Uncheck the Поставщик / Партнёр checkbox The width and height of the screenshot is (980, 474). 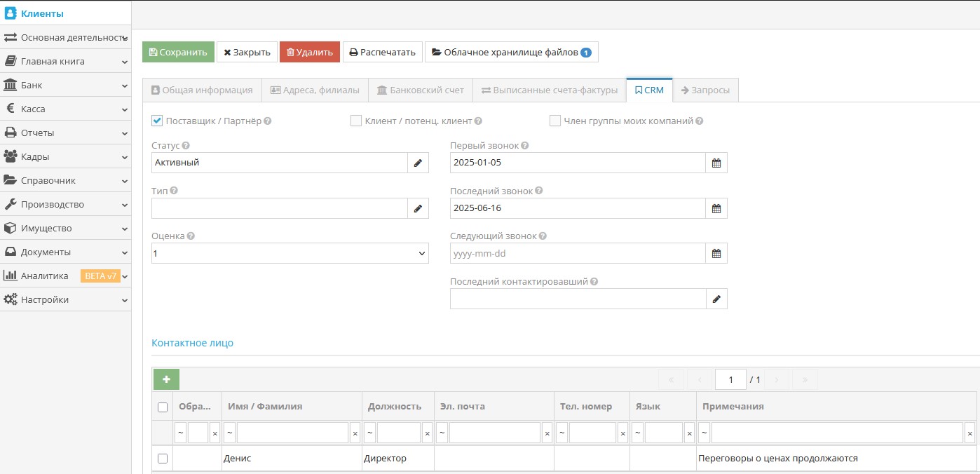coord(156,120)
